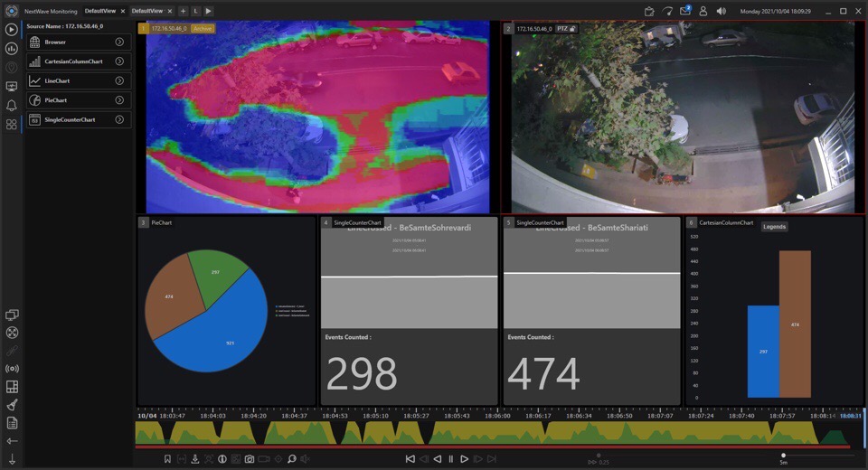
Task: Open the alarm bell in left sidebar
Action: click(x=12, y=106)
